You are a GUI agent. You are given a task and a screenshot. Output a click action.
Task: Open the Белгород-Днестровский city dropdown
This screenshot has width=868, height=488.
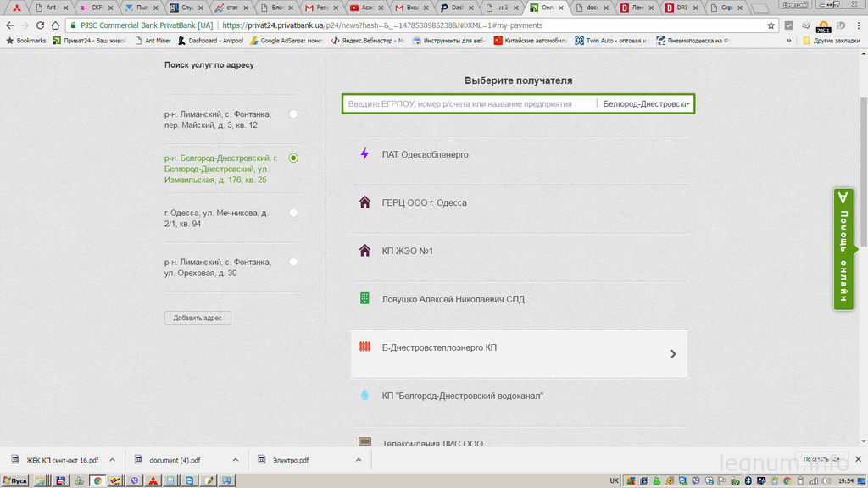pyautogui.click(x=645, y=104)
